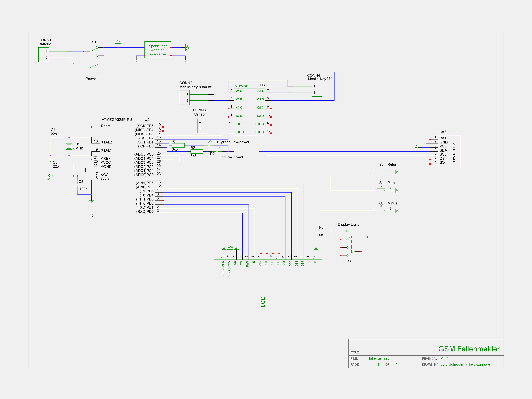Click capacitor C3 100n symbol
This screenshot has height=399, width=532.
pos(77,185)
